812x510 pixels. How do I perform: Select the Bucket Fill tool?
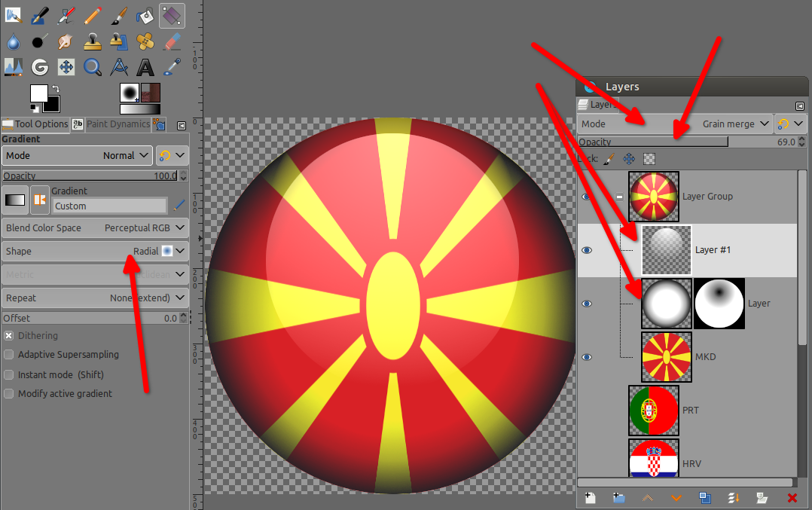tap(145, 15)
